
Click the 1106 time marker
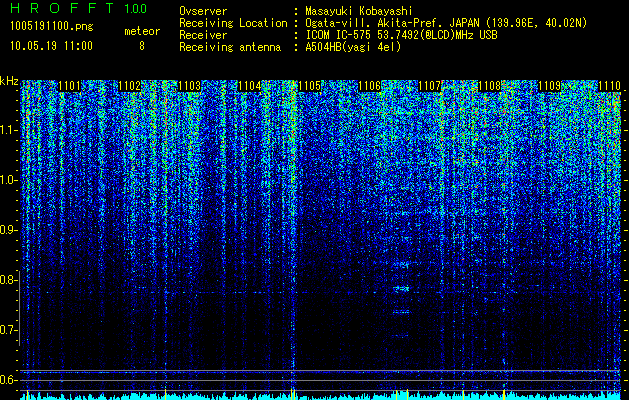tap(369, 86)
